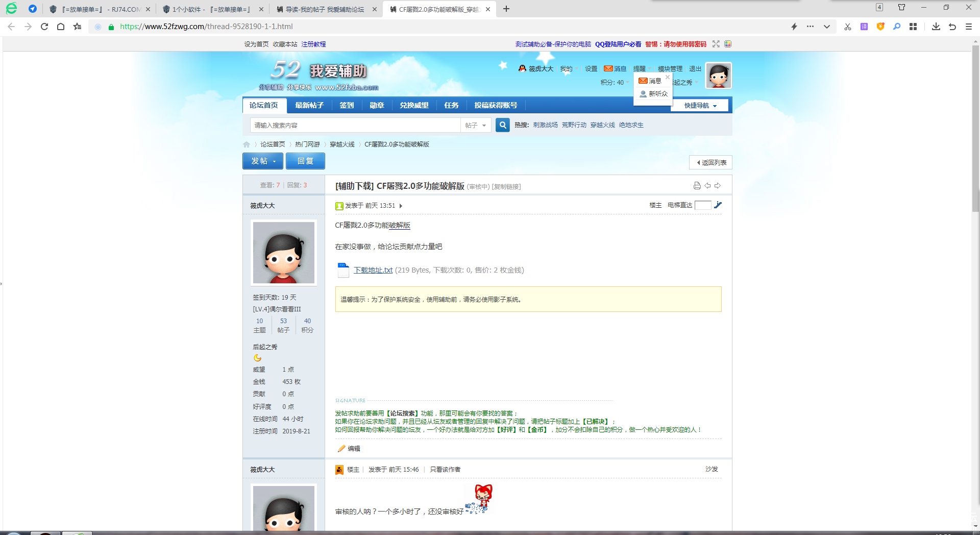Viewport: 980px width, 535px height.
Task: Open the 签到 nav tab
Action: (347, 105)
